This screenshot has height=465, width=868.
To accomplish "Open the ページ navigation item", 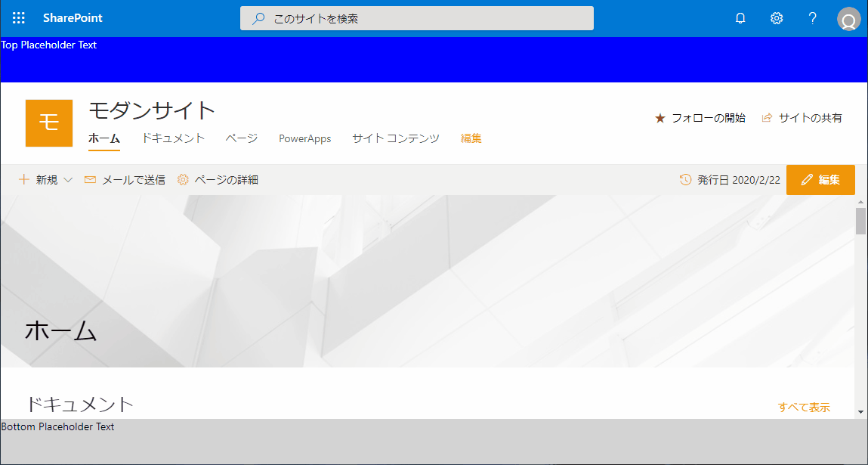I will [242, 138].
